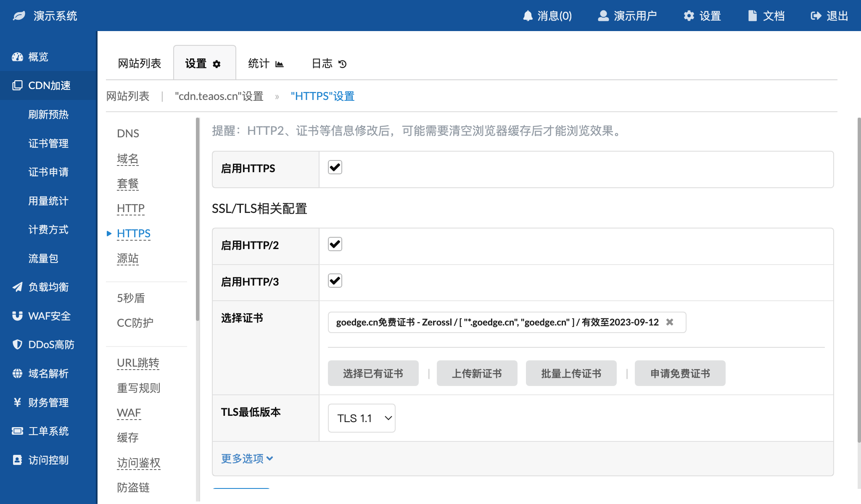Remove the selected goedge.cn certificate
The height and width of the screenshot is (504, 861).
(x=670, y=322)
